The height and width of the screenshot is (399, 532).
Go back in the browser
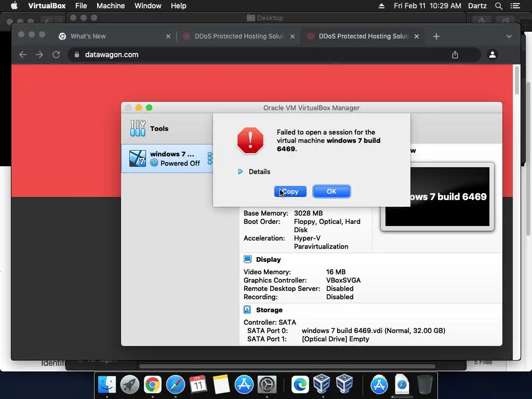pyautogui.click(x=23, y=55)
